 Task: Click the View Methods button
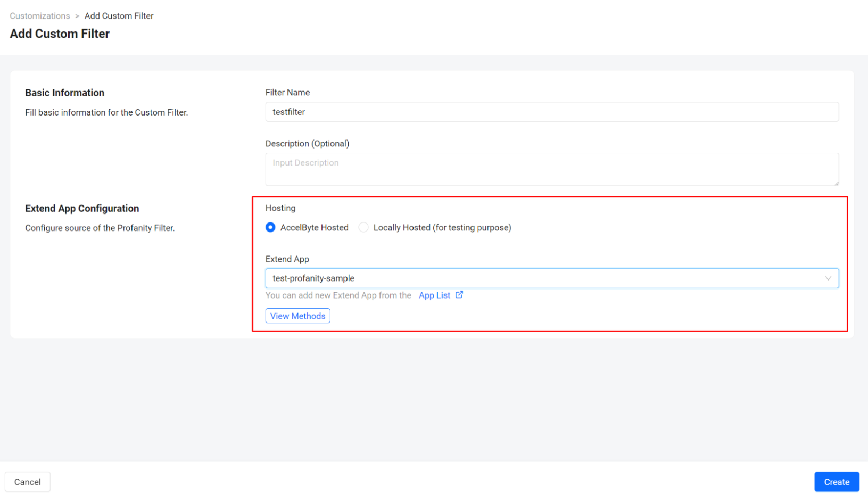[x=297, y=315]
